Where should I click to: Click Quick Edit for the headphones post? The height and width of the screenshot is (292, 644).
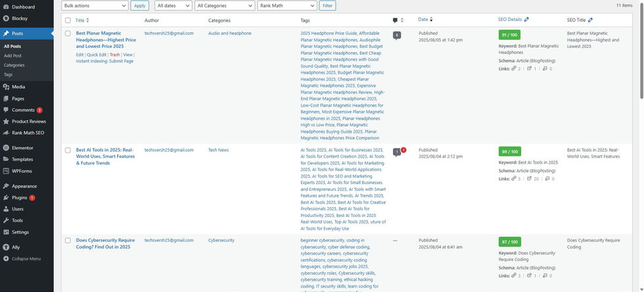(x=97, y=55)
